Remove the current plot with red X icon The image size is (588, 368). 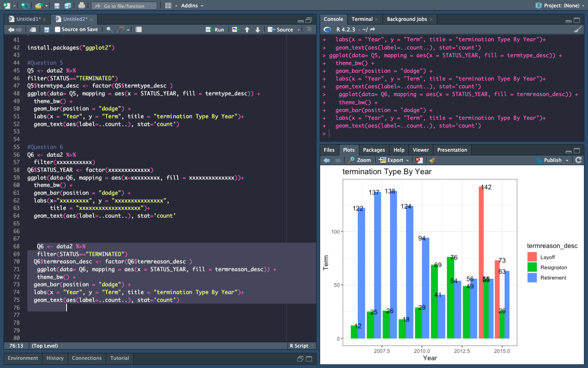[419, 160]
